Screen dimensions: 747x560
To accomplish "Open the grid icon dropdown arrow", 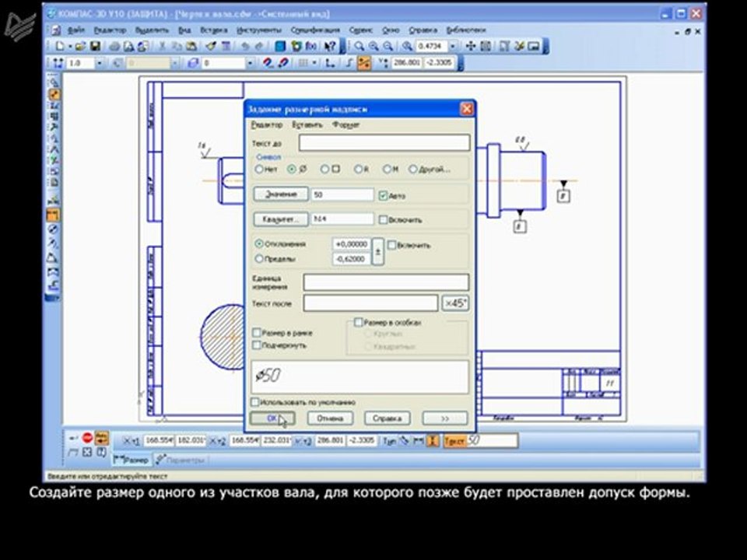I will pos(314,63).
